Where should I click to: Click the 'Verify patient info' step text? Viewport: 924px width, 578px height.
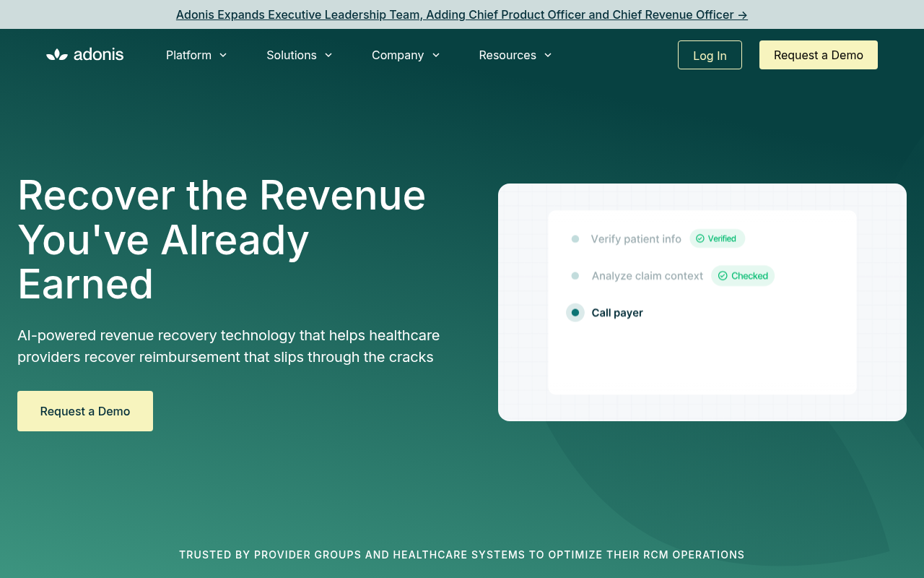[636, 238]
